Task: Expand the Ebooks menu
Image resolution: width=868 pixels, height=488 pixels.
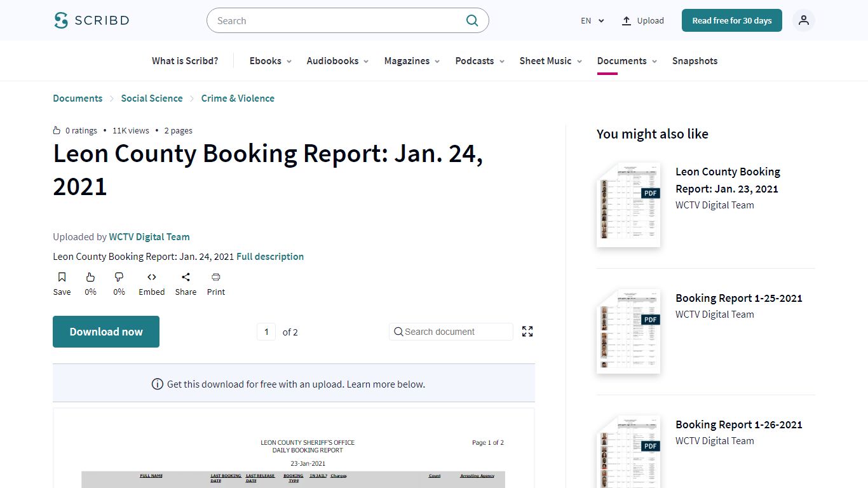Action: click(x=271, y=61)
